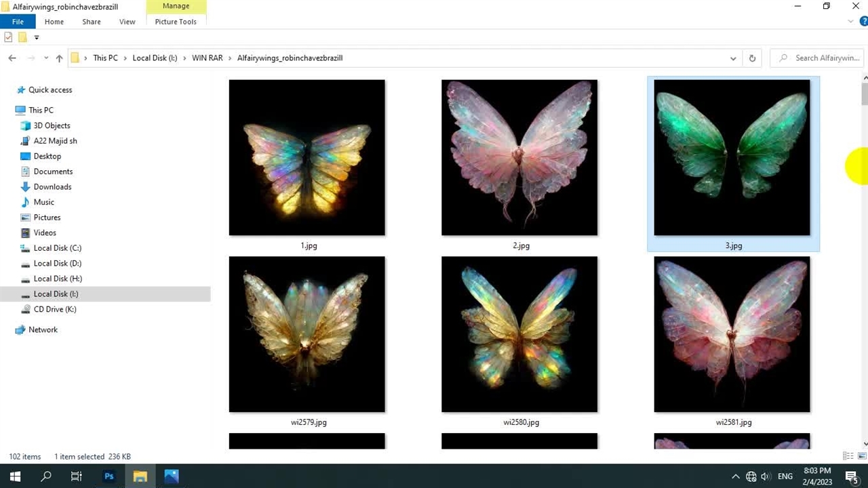Customize Quick Access Toolbar dropdown arrow
This screenshot has width=868, height=488.
click(x=37, y=37)
